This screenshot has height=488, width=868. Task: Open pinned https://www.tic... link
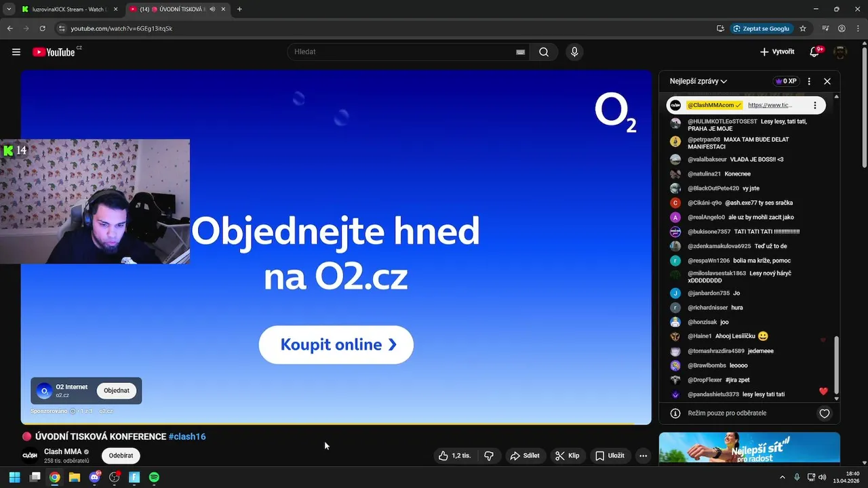(770, 105)
